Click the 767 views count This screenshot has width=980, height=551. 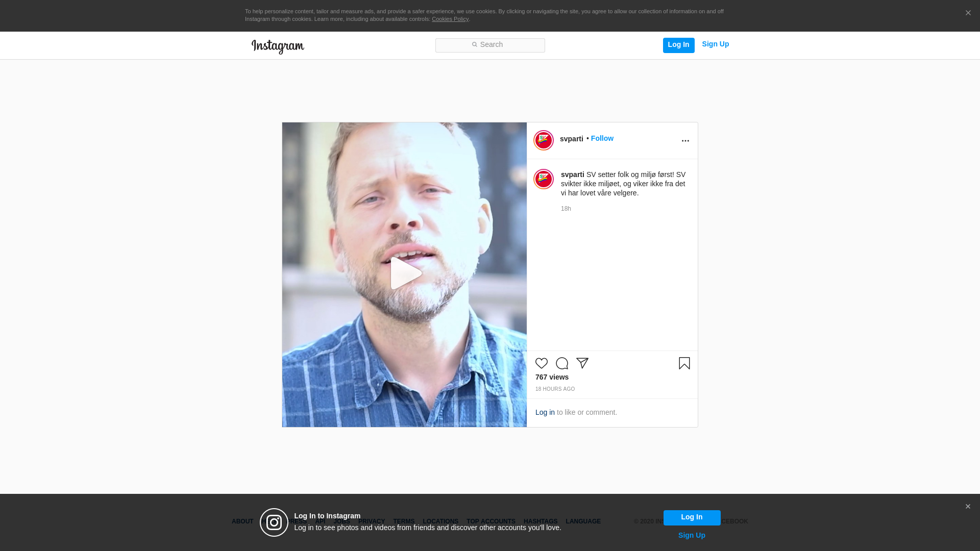[552, 377]
